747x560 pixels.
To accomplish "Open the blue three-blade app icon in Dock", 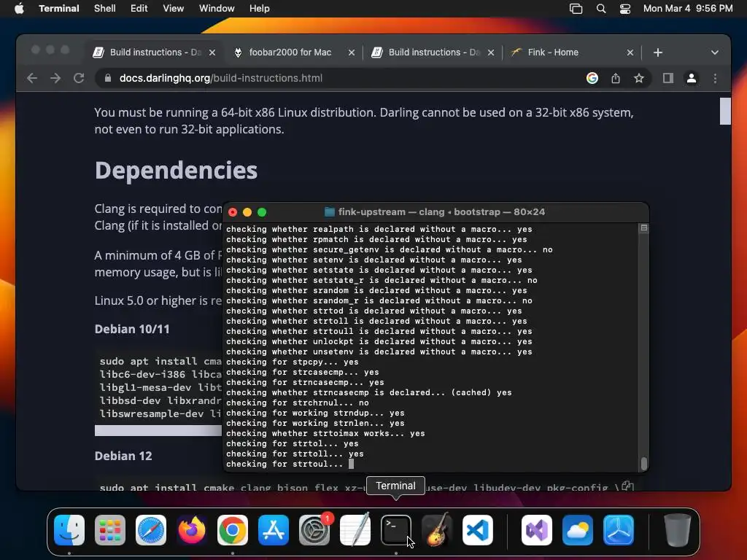I will 619,529.
